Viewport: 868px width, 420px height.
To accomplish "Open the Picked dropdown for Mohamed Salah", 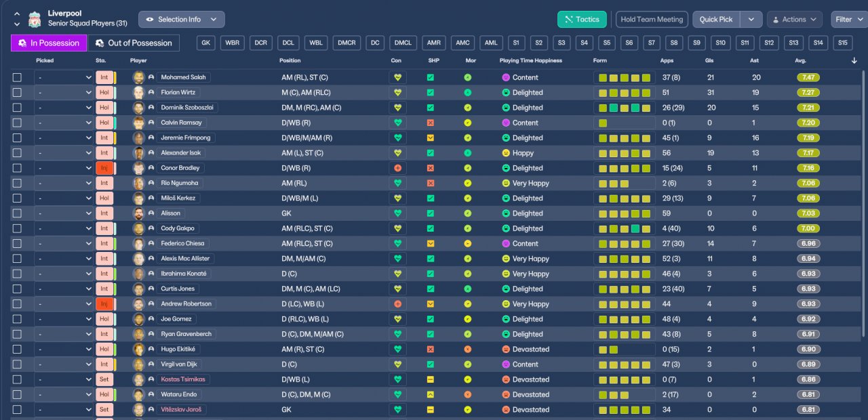I will click(64, 77).
